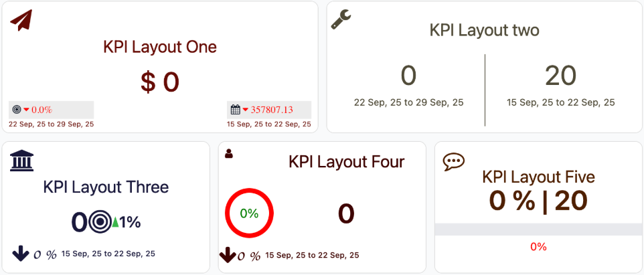The height and width of the screenshot is (275, 644).
Task: Click the bullseye target icon in KPI Layout Three
Action: pyautogui.click(x=99, y=222)
